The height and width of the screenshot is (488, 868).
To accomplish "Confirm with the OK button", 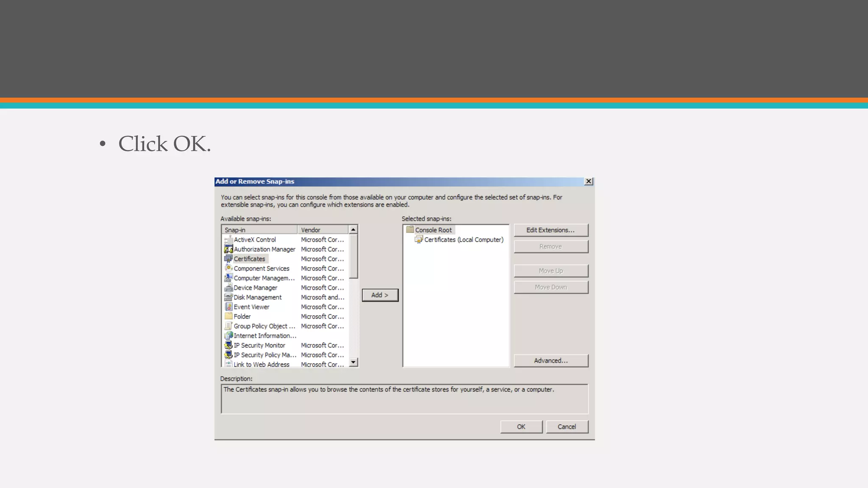I will (x=521, y=427).
